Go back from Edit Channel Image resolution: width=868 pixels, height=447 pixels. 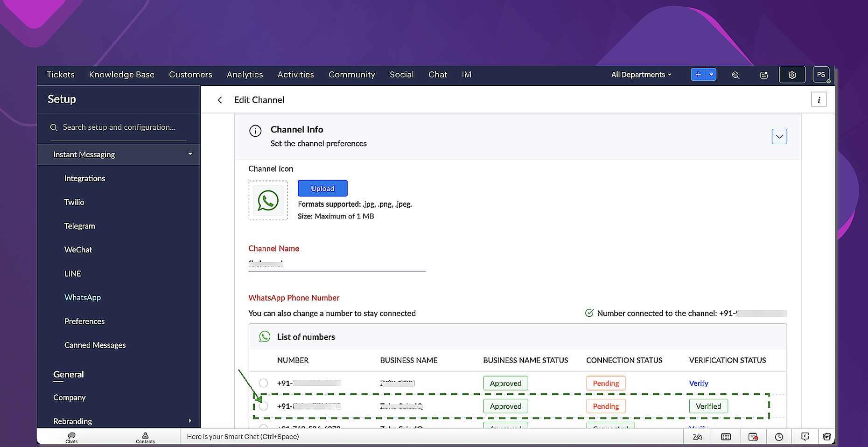pyautogui.click(x=220, y=100)
